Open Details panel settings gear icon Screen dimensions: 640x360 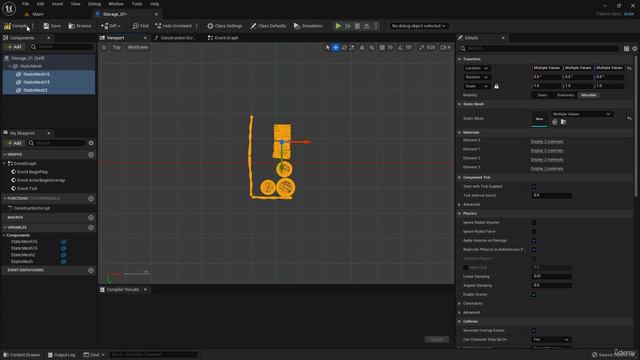(x=635, y=49)
